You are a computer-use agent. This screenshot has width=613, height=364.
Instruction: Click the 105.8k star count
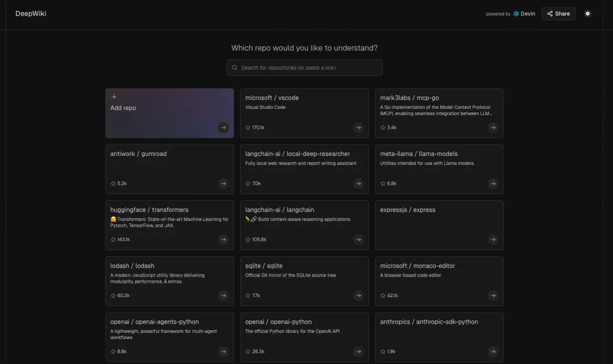pyautogui.click(x=259, y=239)
